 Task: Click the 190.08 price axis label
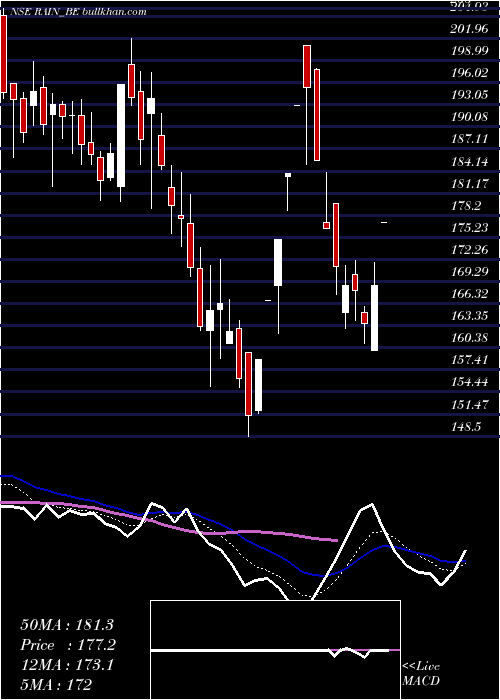[x=467, y=118]
